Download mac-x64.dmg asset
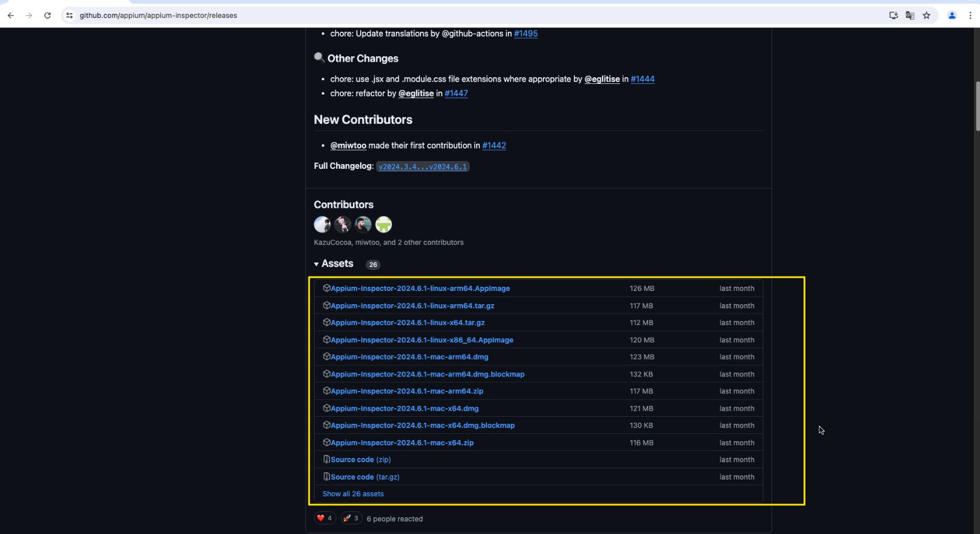 (404, 408)
